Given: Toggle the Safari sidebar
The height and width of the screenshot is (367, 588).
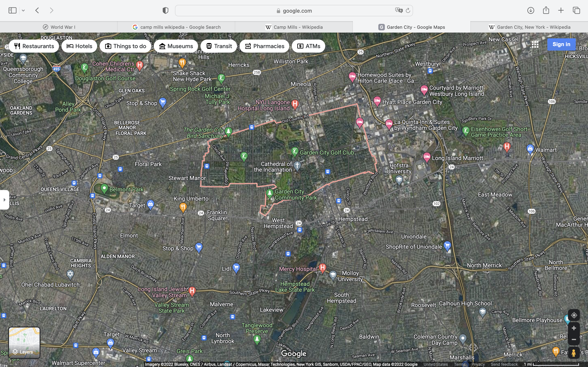Looking at the screenshot, I should coord(12,10).
